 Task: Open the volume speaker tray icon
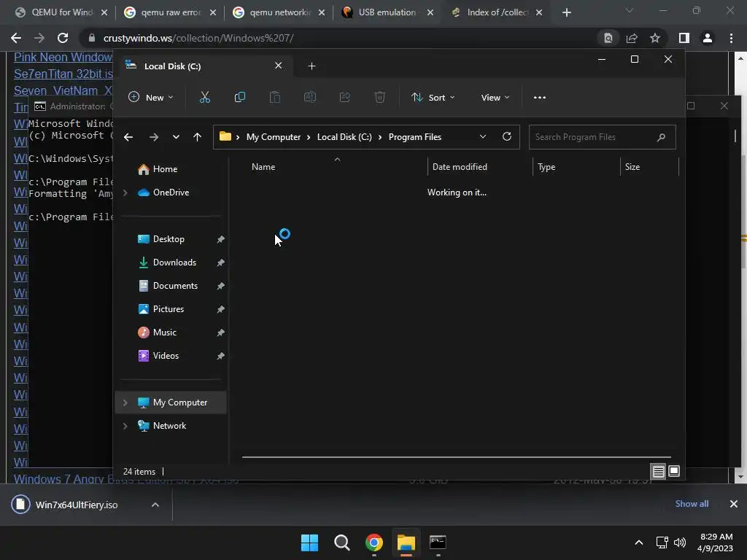click(680, 542)
